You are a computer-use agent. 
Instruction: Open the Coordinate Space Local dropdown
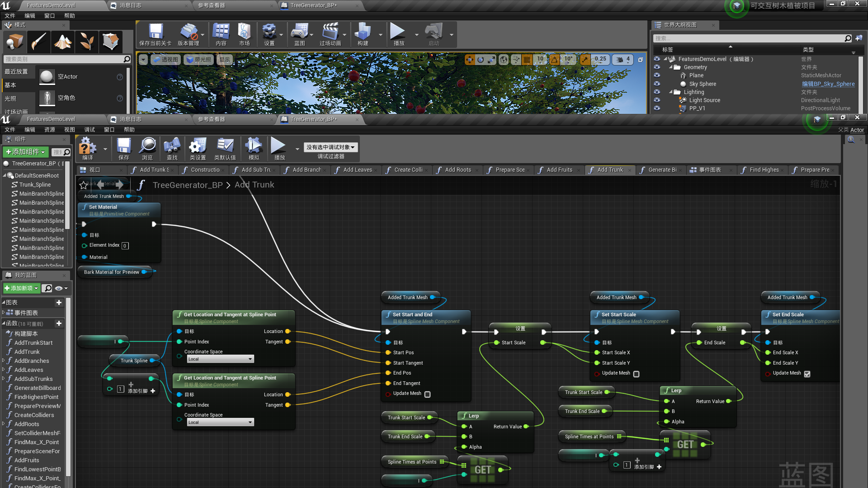click(x=220, y=358)
